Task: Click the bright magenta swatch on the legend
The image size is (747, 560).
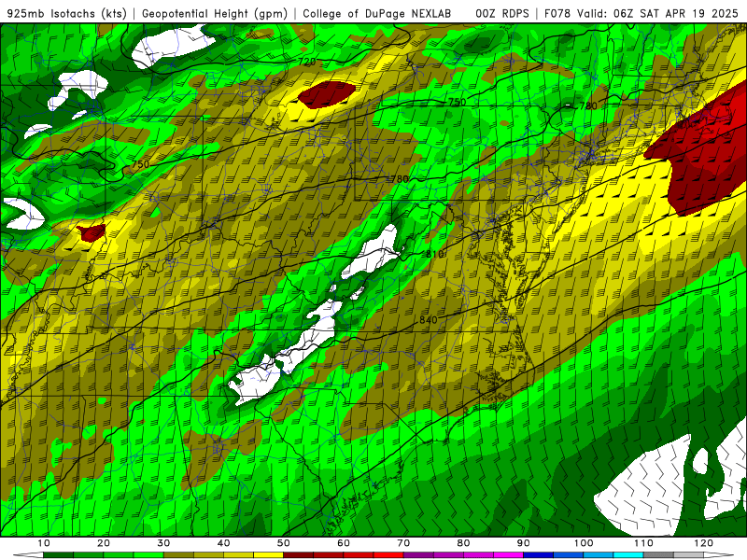Action: pos(508,555)
